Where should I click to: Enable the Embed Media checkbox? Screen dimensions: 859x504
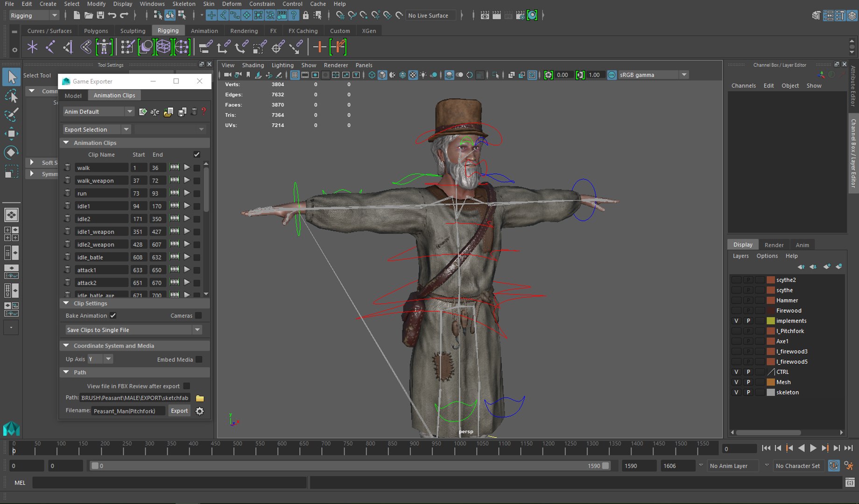pyautogui.click(x=199, y=359)
